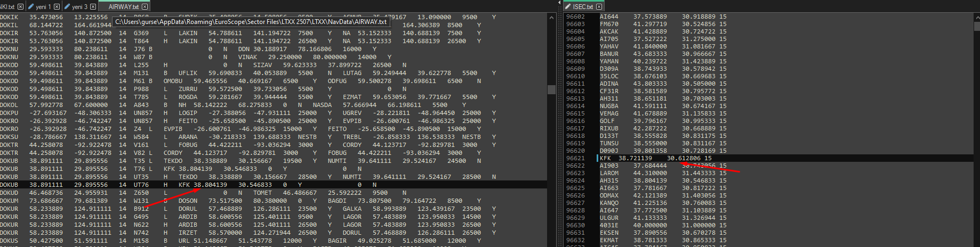Screen dimensions: 980x247
Task: Switch to the yeni 3 tab
Action: tap(79, 6)
